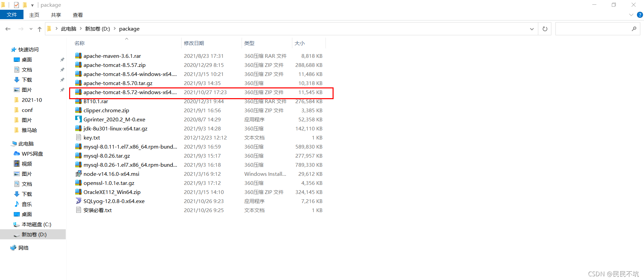Click the node-v14.16.0-x64.msi installer icon
The image size is (644, 280).
78,174
